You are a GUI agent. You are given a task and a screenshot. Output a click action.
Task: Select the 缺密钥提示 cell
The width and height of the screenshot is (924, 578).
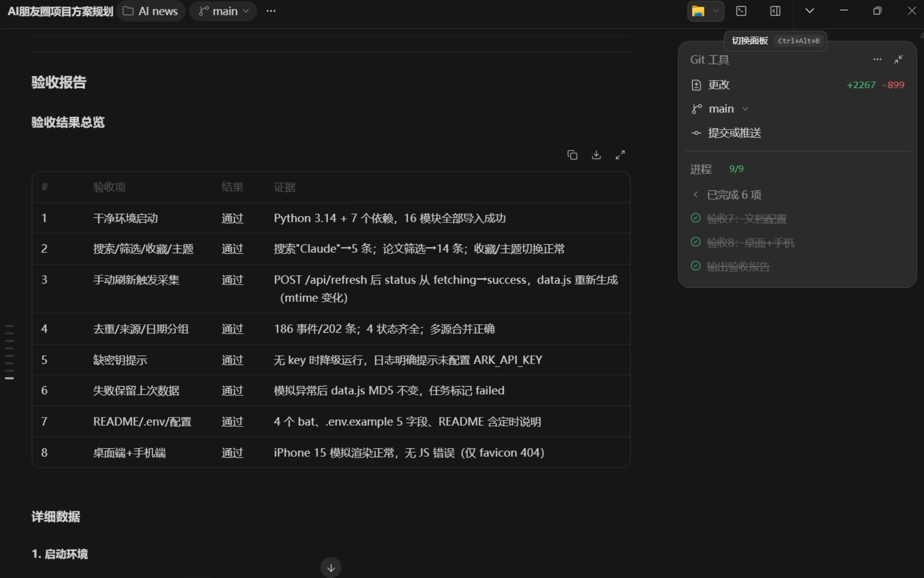pyautogui.click(x=120, y=360)
